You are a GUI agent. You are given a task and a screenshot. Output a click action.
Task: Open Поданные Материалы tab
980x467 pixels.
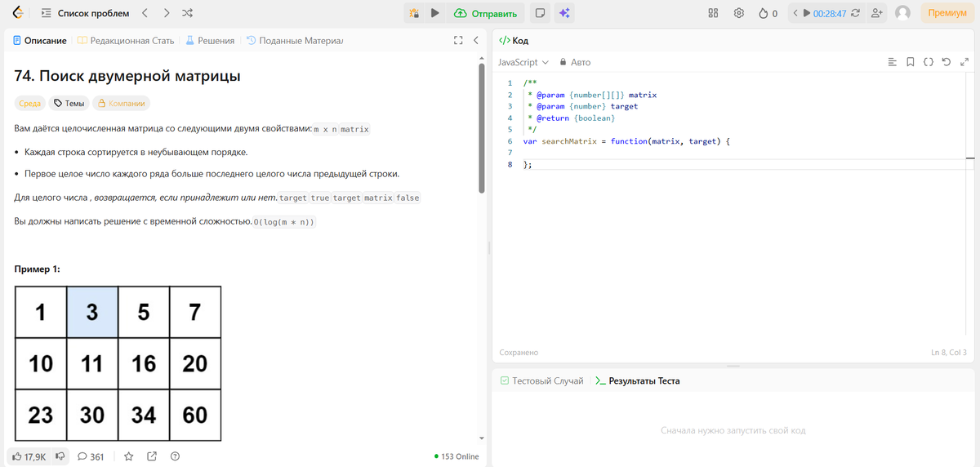[295, 40]
